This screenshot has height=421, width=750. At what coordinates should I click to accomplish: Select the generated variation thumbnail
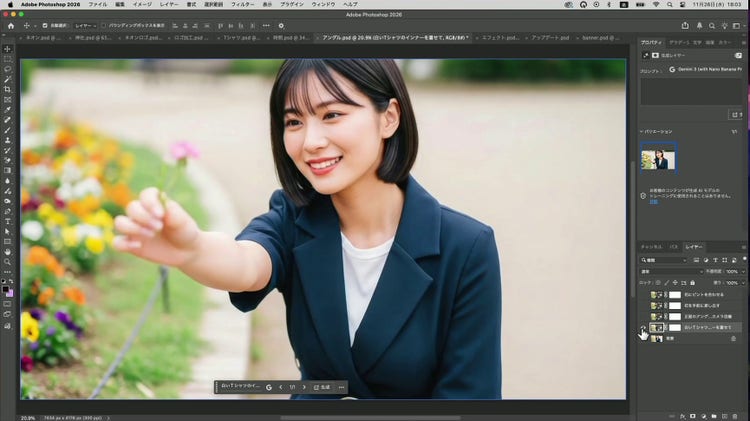658,157
